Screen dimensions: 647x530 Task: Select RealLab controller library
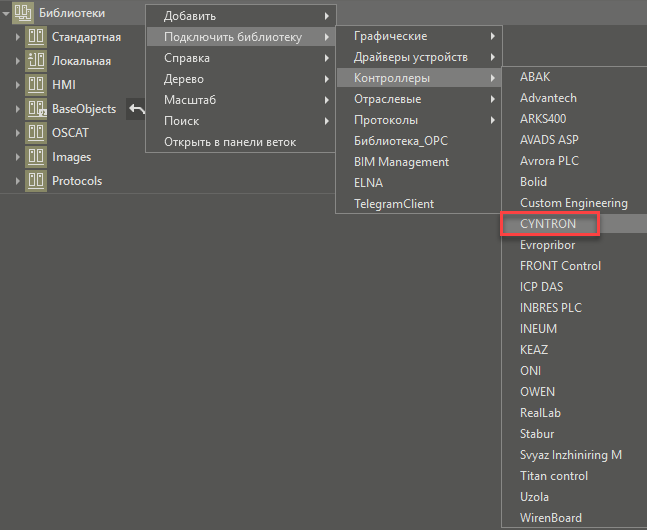point(574,413)
